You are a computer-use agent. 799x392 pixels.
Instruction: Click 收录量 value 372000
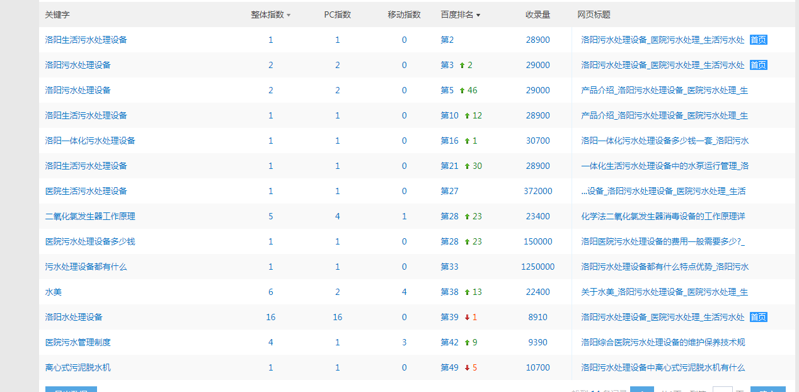tap(538, 191)
